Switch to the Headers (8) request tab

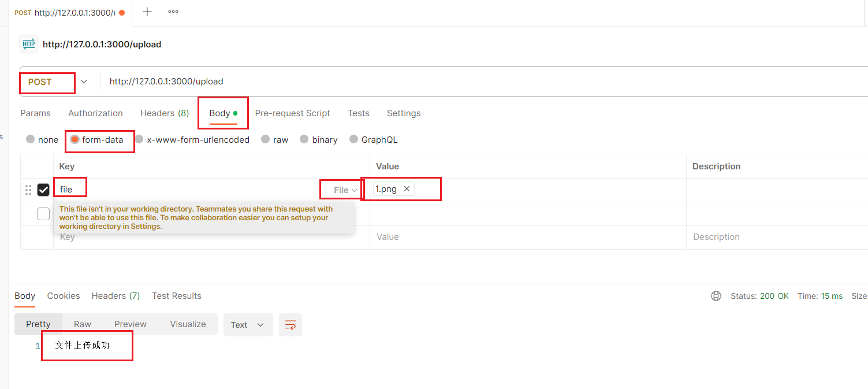[x=165, y=113]
